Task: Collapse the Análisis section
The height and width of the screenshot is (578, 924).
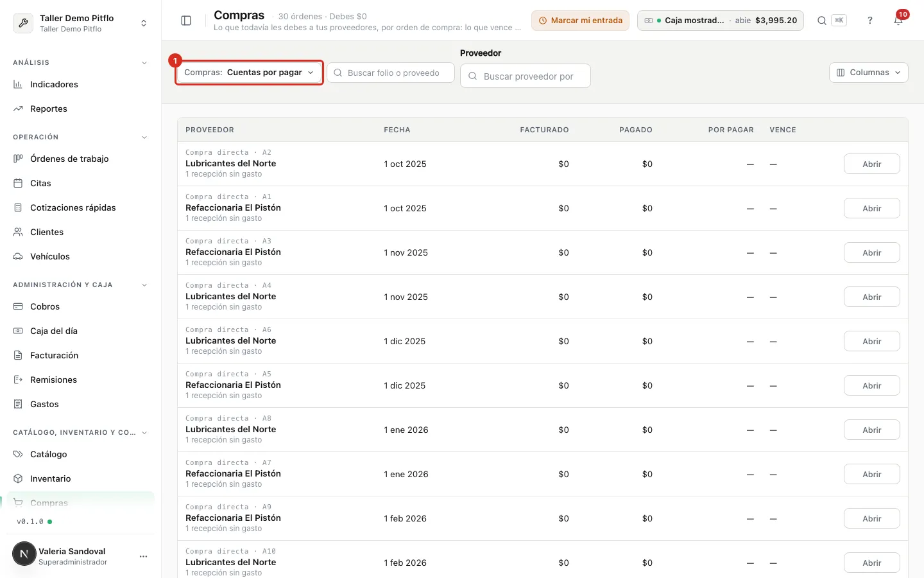Action: click(144, 63)
